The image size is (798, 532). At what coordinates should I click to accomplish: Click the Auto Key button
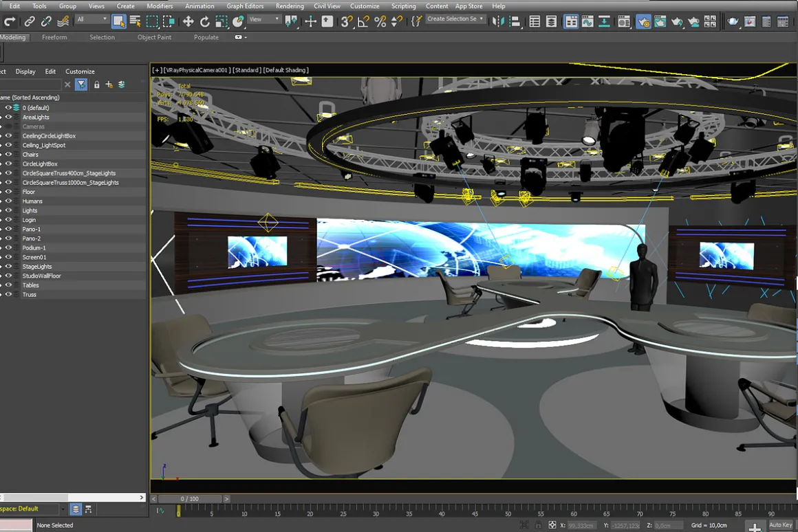click(781, 525)
